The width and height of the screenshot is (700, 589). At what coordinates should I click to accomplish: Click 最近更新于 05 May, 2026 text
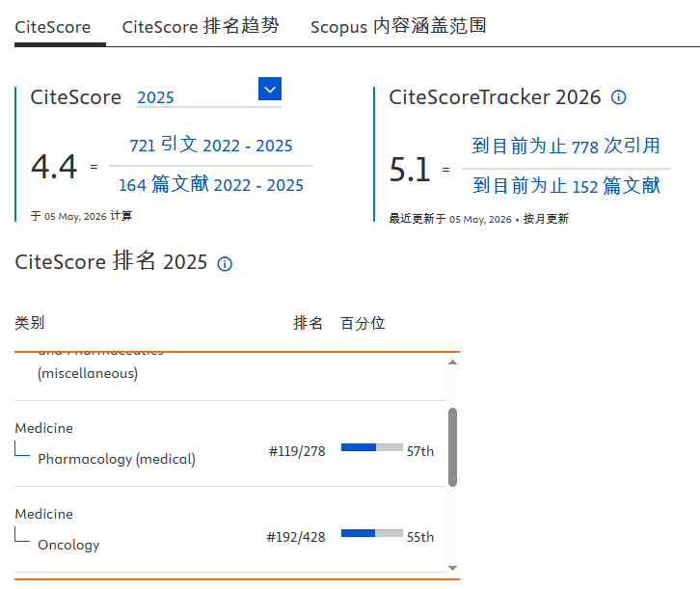pos(450,219)
